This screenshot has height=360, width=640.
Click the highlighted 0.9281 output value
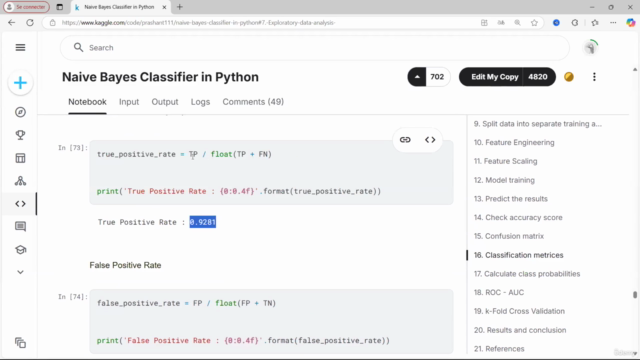pyautogui.click(x=202, y=222)
